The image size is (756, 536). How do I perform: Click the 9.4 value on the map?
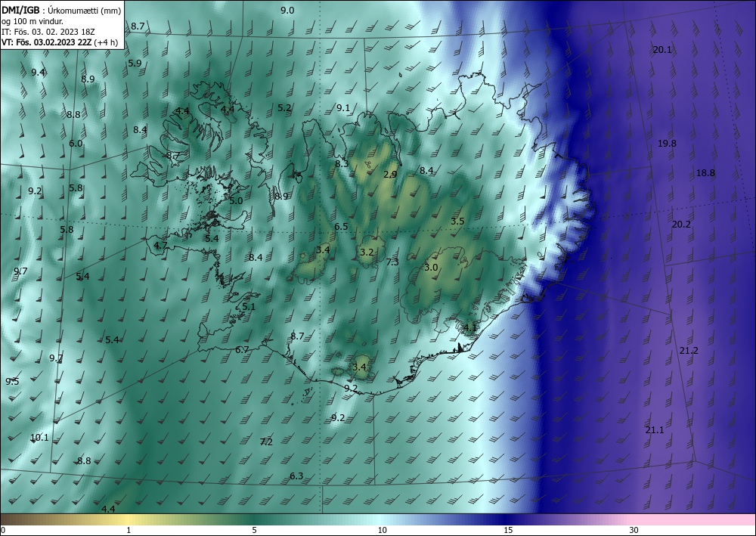tap(38, 73)
